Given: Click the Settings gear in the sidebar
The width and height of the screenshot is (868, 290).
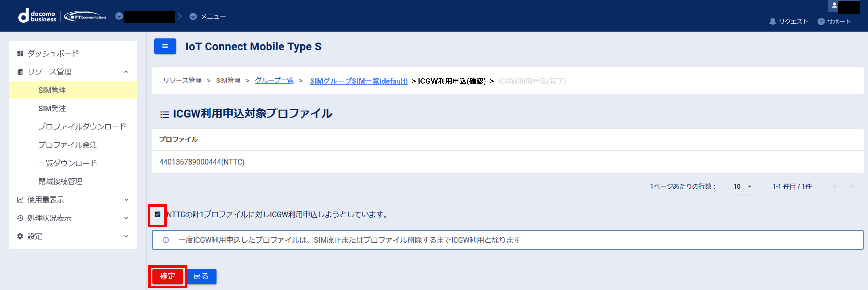Looking at the screenshot, I should (x=20, y=236).
